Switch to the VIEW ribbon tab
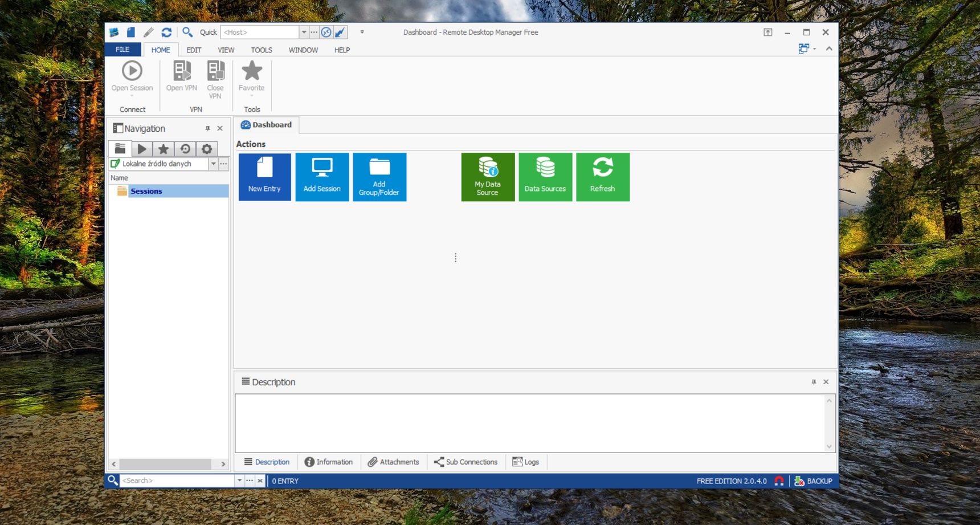 coord(226,50)
